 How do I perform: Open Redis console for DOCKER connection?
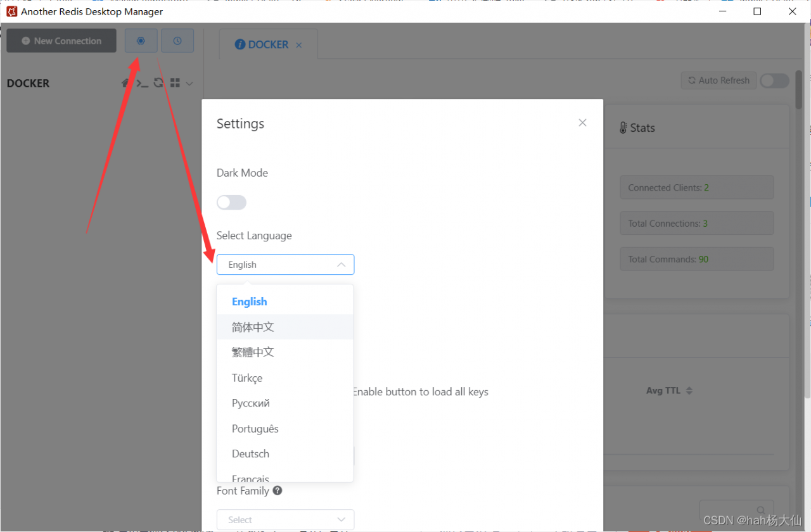coord(143,83)
